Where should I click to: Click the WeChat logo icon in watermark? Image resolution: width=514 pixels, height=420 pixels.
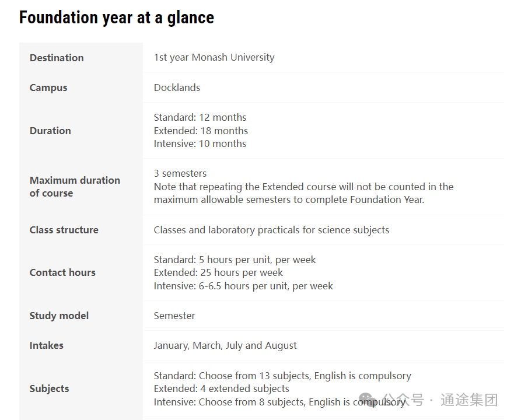[368, 400]
